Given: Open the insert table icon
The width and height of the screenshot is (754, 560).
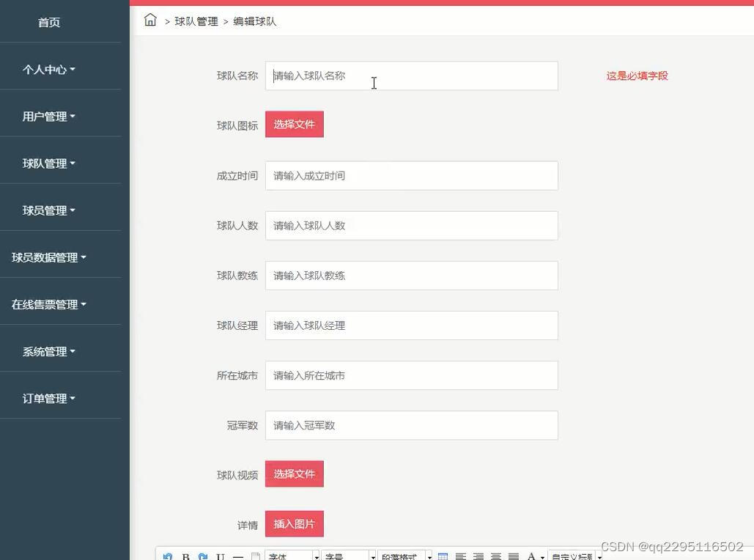Looking at the screenshot, I should click(x=443, y=555).
